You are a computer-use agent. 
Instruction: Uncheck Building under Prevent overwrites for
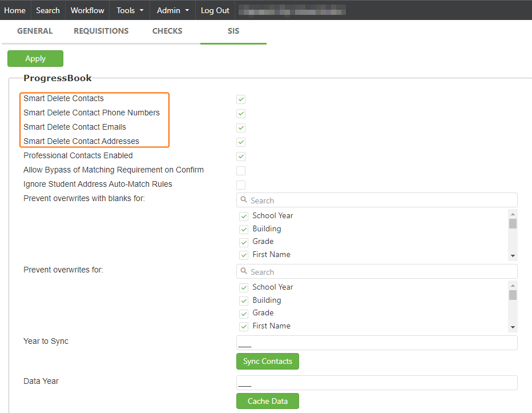coord(244,300)
